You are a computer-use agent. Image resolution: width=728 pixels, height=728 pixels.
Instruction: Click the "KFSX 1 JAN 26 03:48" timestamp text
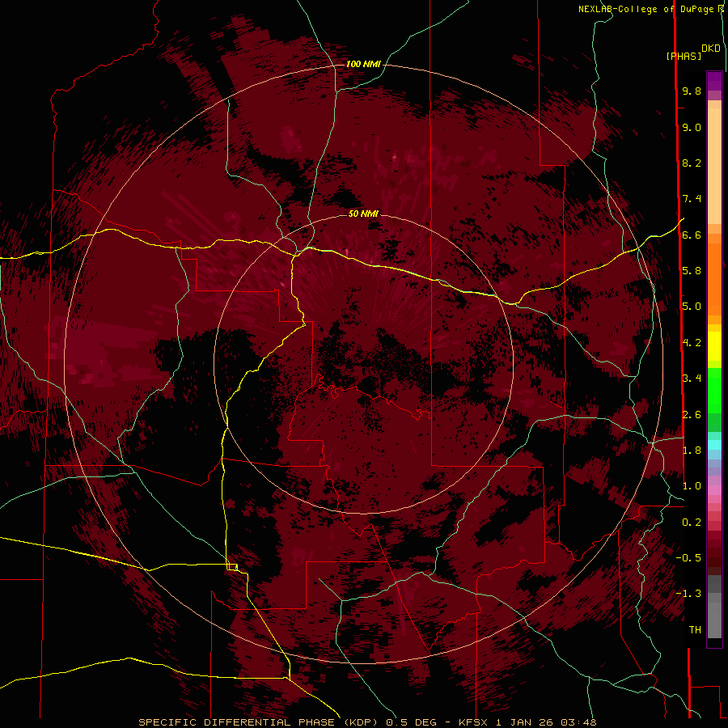(527, 722)
